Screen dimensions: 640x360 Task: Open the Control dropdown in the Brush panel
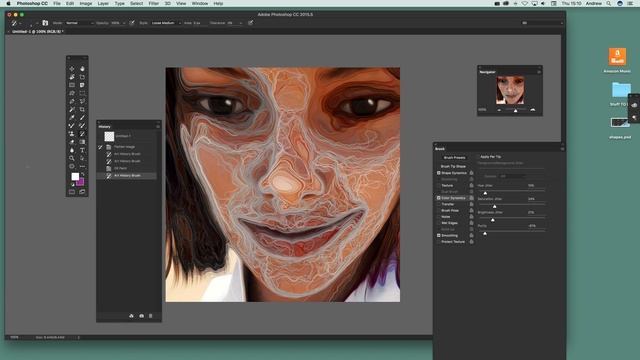click(x=512, y=176)
